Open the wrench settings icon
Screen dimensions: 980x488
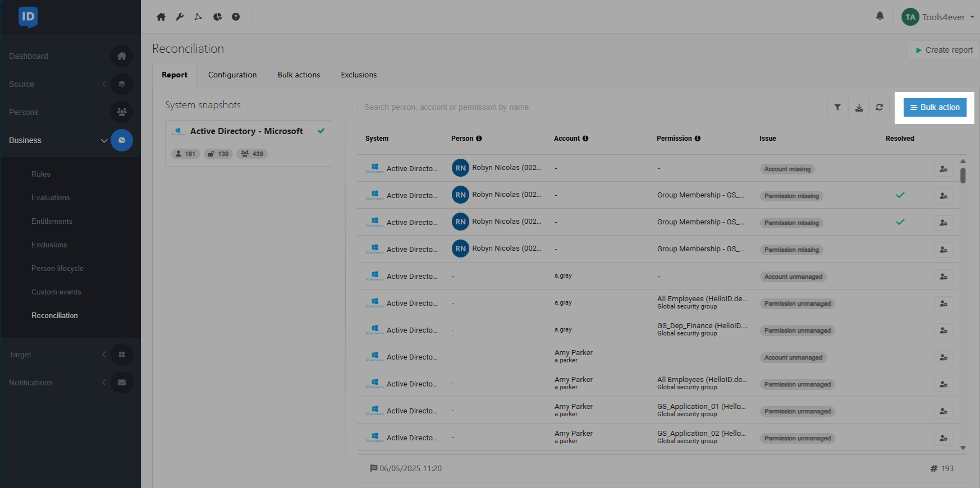click(x=180, y=17)
